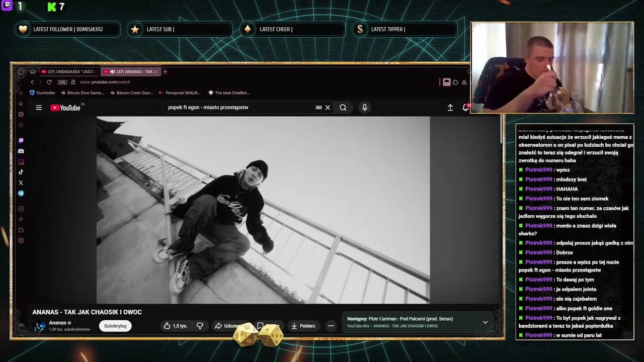Subscribe with the Subskrybuj button
Image resolution: width=644 pixels, height=362 pixels.
coord(115,326)
